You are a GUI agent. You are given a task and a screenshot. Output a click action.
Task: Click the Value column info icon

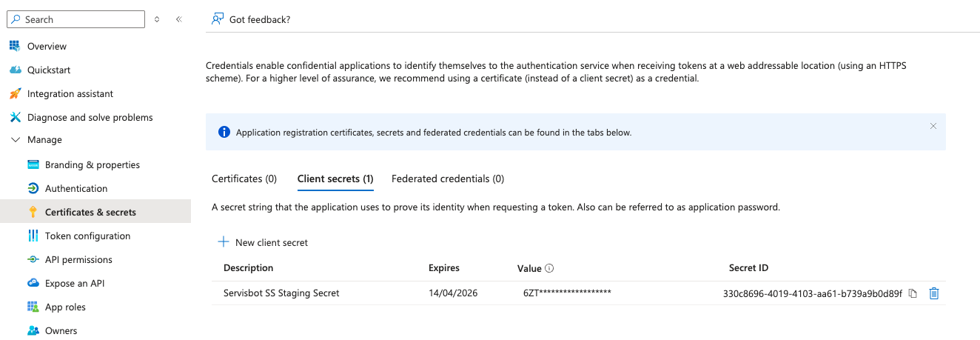(550, 268)
